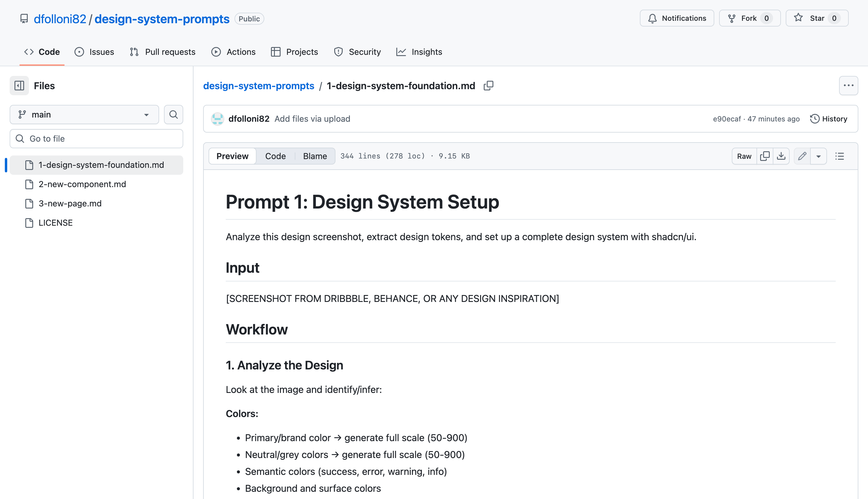Click the 'Public' visibility badge
The height and width of the screenshot is (499, 868).
[x=249, y=19]
